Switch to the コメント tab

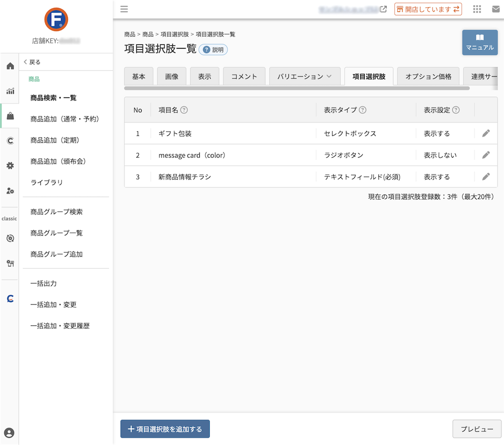(244, 76)
